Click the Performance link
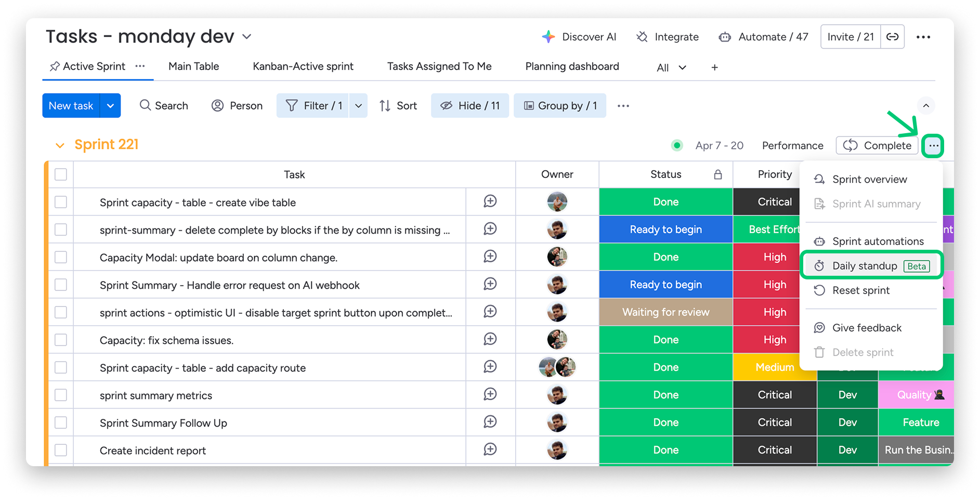The image size is (980, 500). tap(792, 146)
